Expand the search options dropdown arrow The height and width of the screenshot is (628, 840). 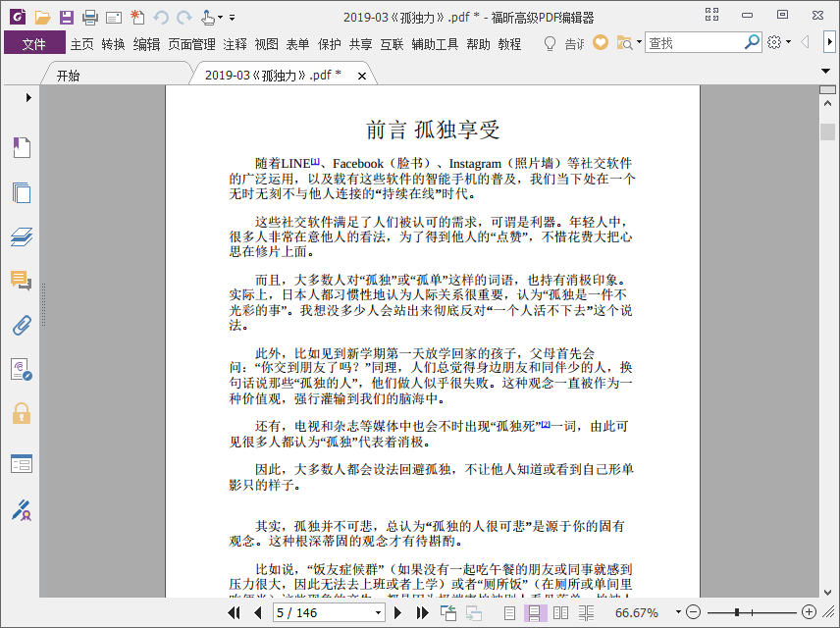[639, 42]
